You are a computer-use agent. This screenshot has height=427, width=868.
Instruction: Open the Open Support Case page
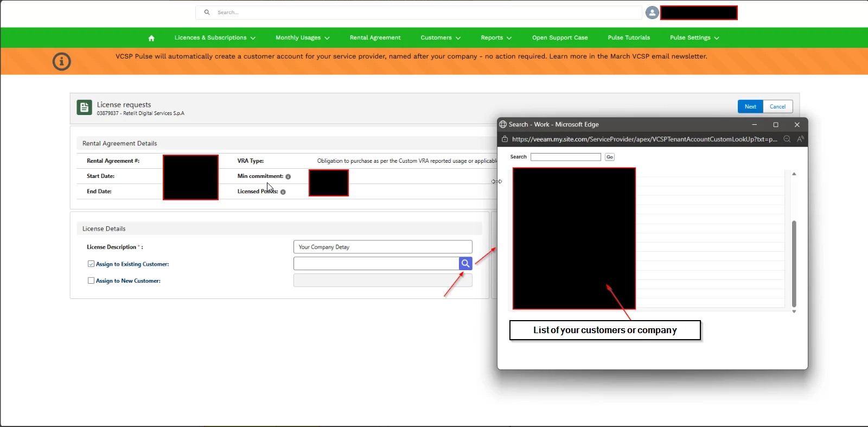(x=560, y=38)
